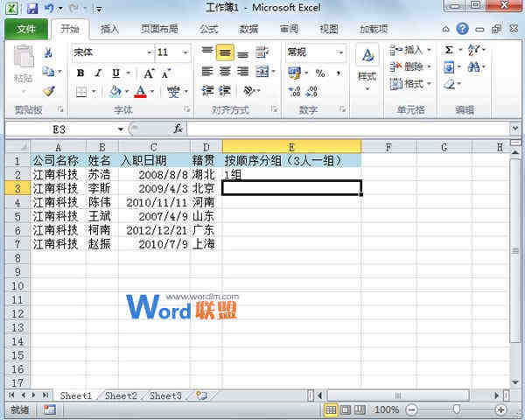The width and height of the screenshot is (525, 420).
Task: Switch to Page Layout view in status bar
Action: (346, 409)
